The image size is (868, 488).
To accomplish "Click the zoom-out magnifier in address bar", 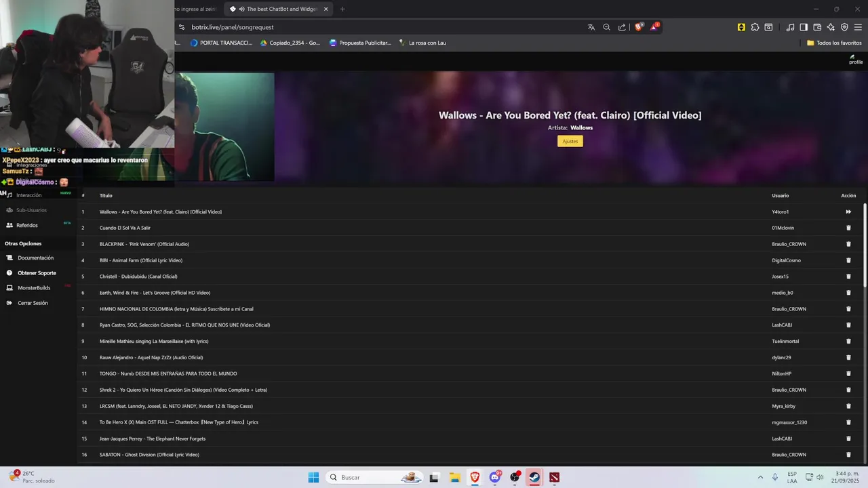I will tap(606, 27).
